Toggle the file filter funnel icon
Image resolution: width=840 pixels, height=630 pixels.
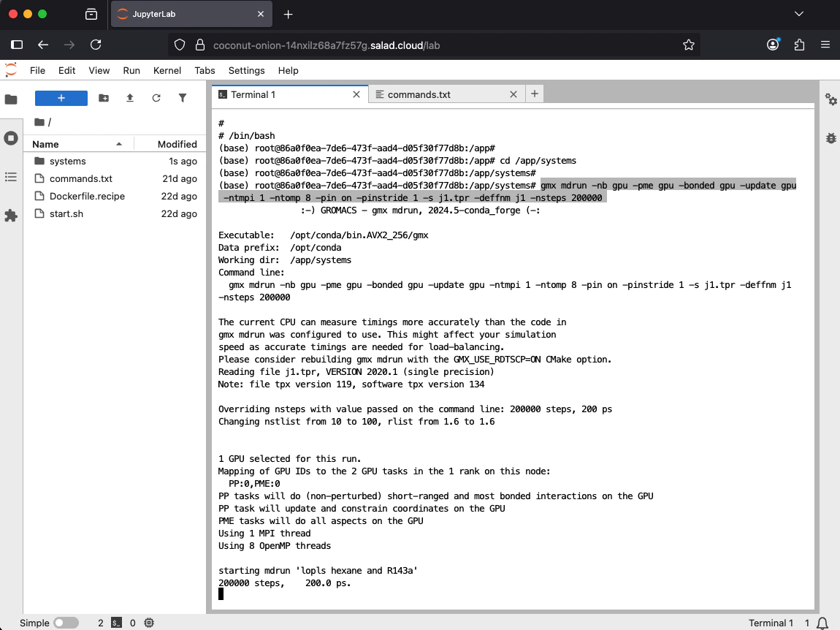pyautogui.click(x=183, y=98)
